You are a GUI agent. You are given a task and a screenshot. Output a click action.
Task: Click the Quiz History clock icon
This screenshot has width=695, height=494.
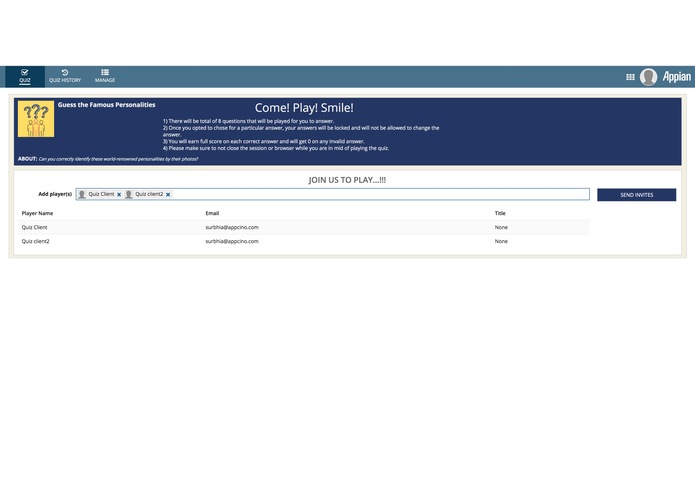tap(65, 72)
